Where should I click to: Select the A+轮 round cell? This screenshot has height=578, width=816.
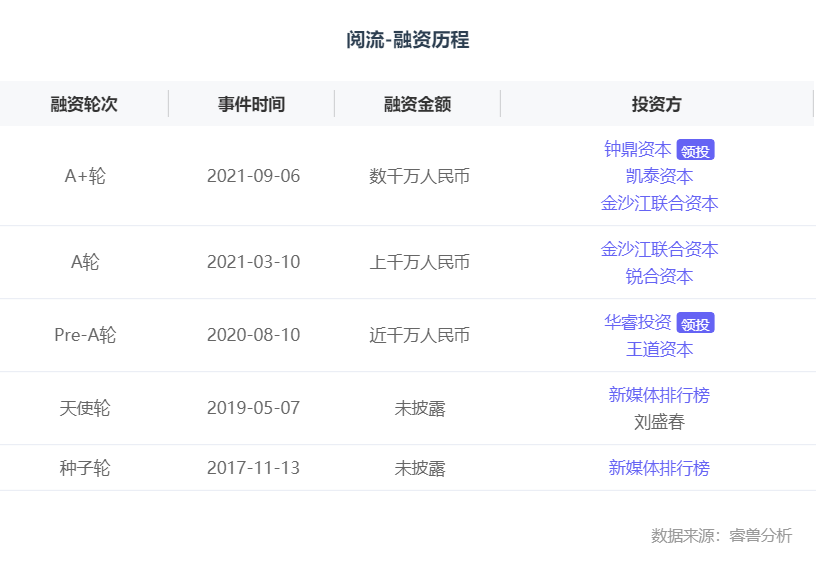pyautogui.click(x=85, y=176)
